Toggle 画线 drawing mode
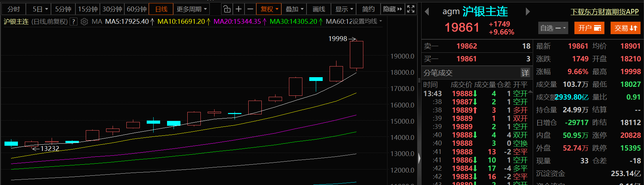This screenshot has width=644, height=185. pos(319,9)
